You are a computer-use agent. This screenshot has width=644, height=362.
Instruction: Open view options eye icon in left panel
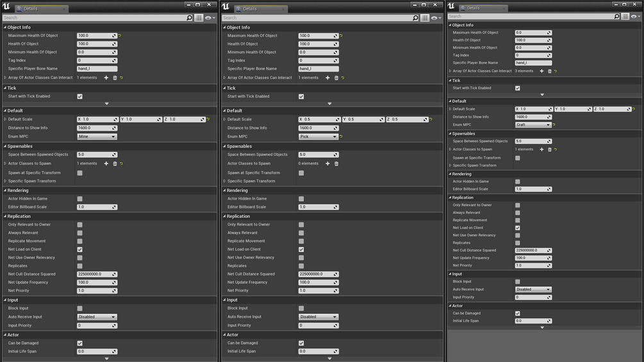(x=209, y=18)
